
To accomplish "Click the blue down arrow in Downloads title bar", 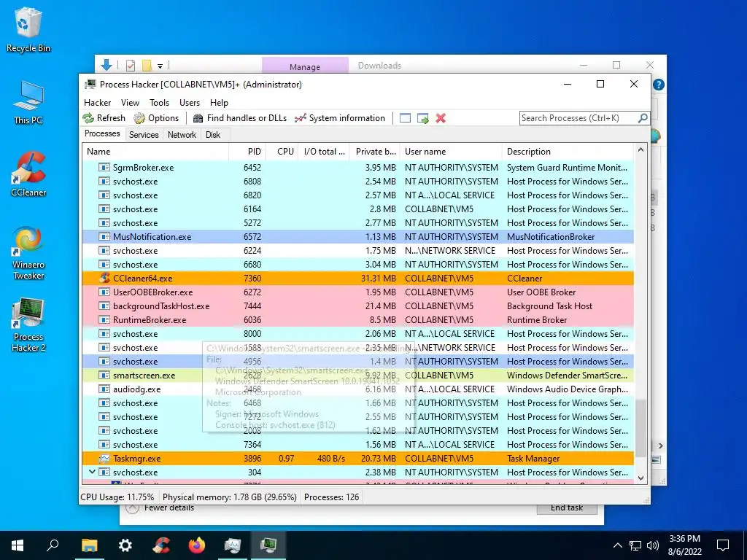I will [x=107, y=65].
